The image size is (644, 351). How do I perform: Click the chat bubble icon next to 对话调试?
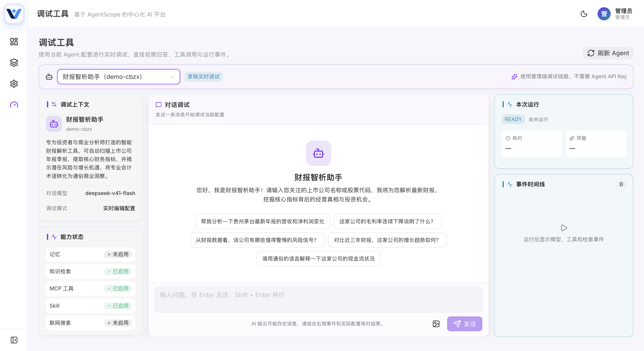click(x=159, y=105)
